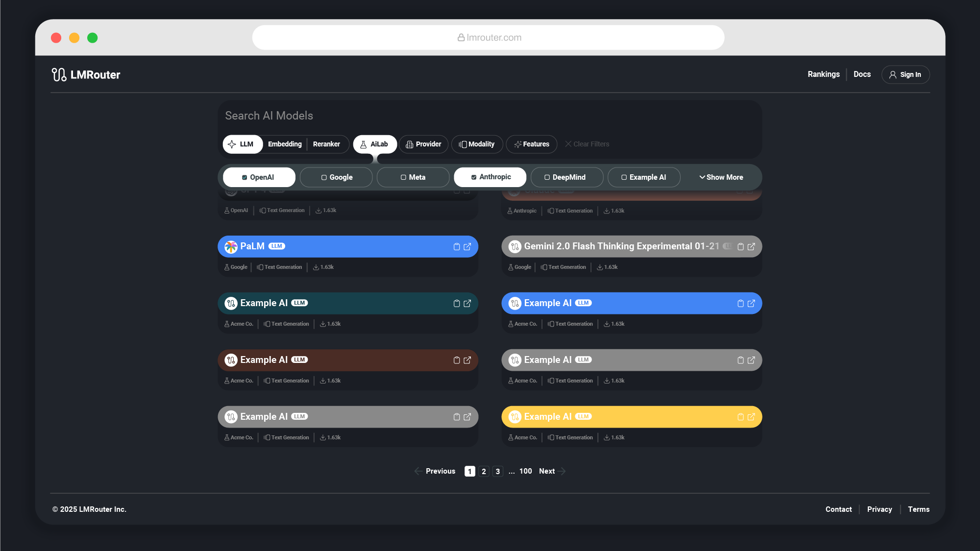Image resolution: width=980 pixels, height=551 pixels.
Task: Enable the DeepMind checkbox filter
Action: pyautogui.click(x=566, y=177)
